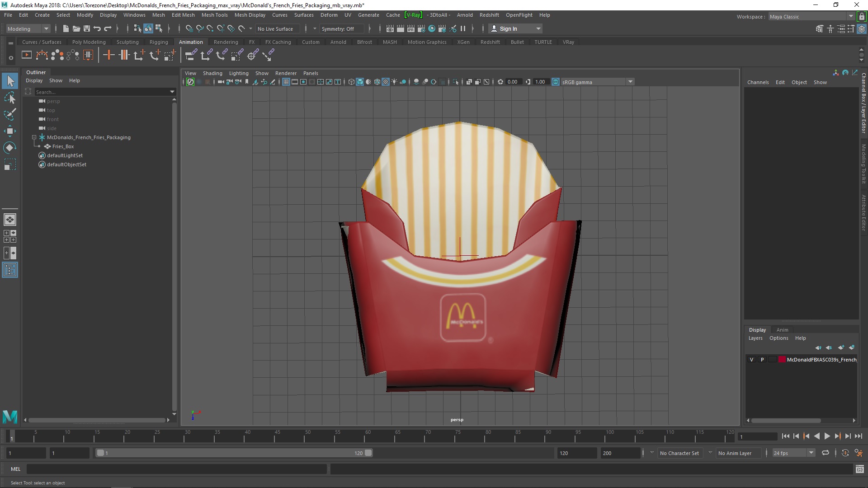Open the No Character Set dropdown
The height and width of the screenshot is (488, 868).
(x=680, y=453)
